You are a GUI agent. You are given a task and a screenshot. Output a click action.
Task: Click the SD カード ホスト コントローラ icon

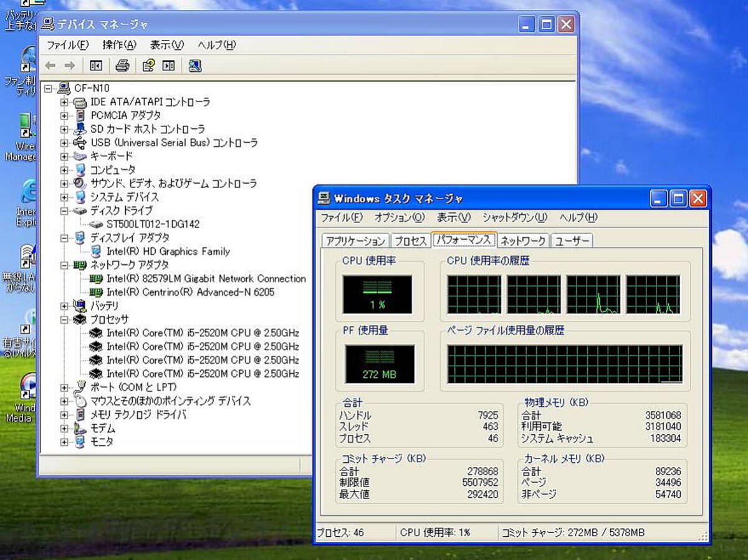point(80,129)
